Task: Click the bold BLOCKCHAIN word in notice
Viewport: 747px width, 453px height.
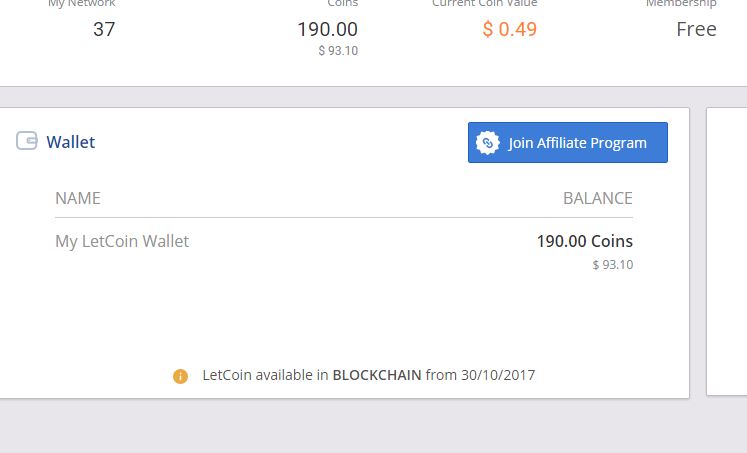Action: click(376, 376)
